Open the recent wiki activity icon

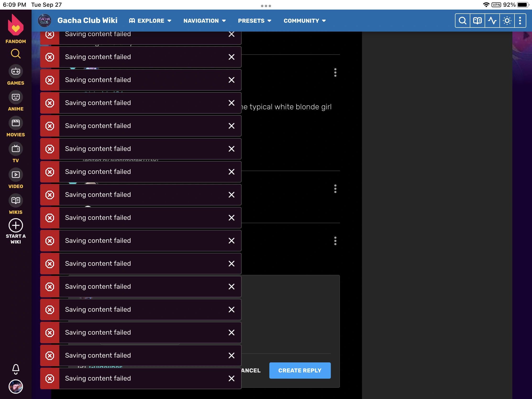[x=492, y=21]
